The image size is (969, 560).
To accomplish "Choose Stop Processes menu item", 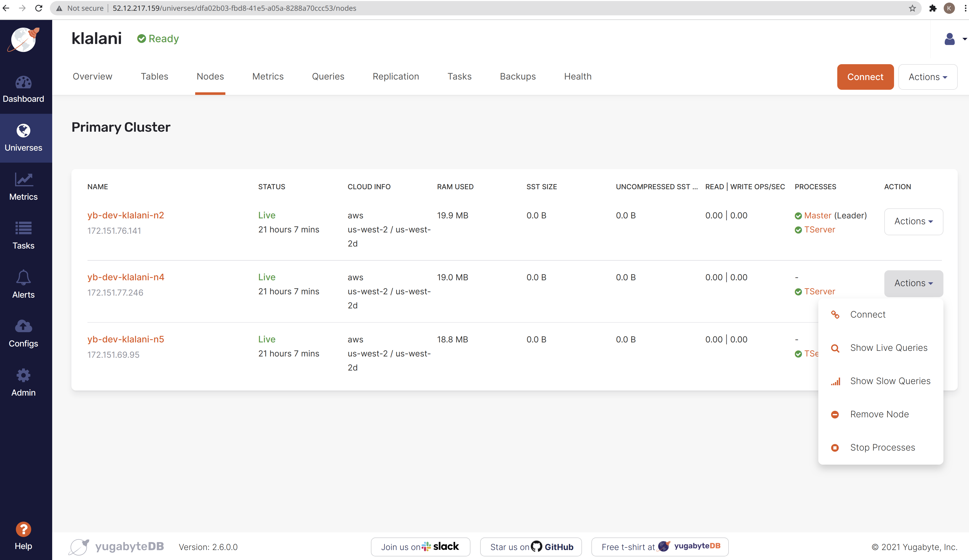I will coord(880,447).
